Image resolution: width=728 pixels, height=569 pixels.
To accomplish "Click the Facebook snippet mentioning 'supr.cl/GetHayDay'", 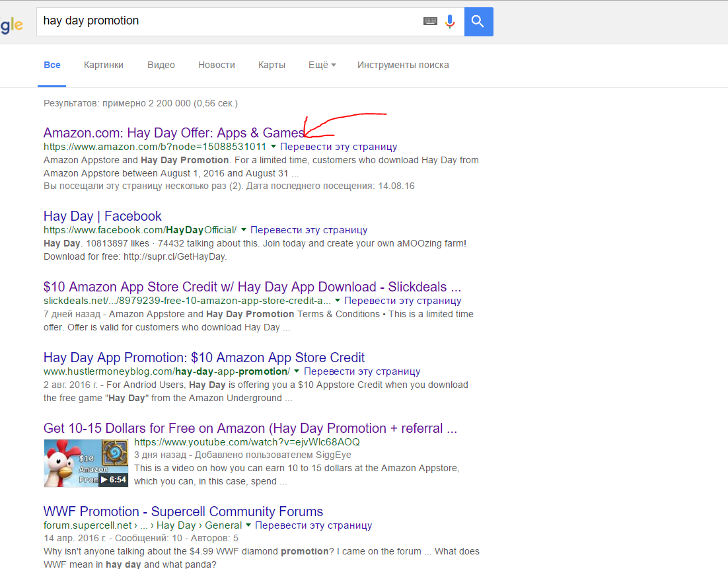I will pyautogui.click(x=255, y=250).
